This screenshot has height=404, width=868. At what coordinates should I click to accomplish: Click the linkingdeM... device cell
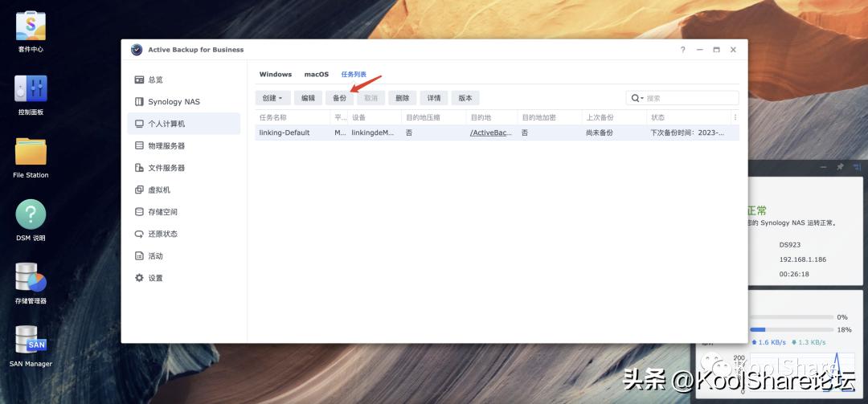coord(373,133)
